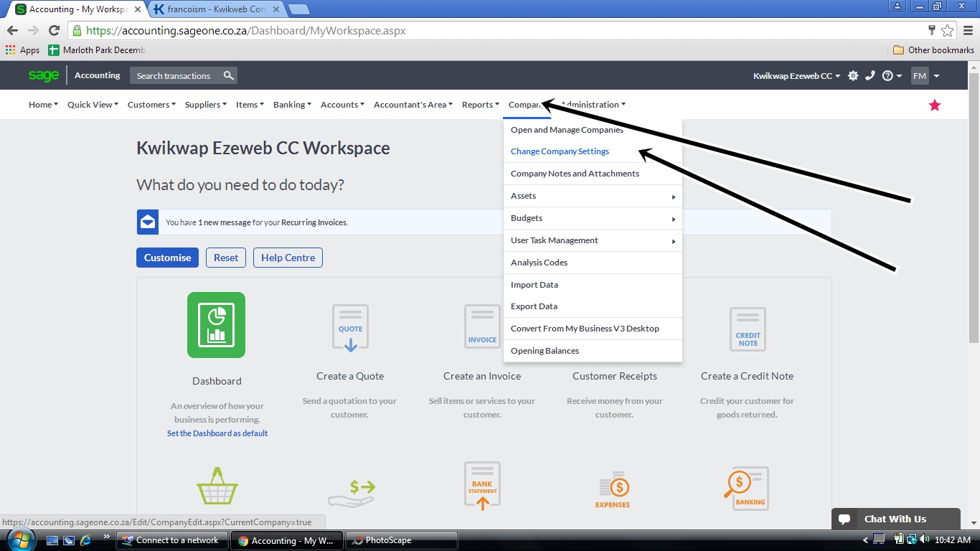Click the Bank Statement upload icon

482,486
